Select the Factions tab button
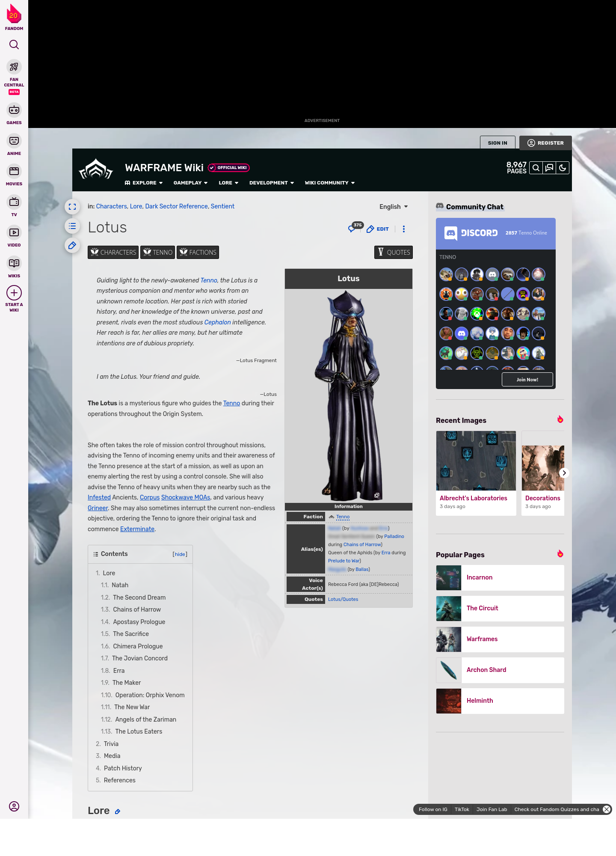The width and height of the screenshot is (616, 856). click(198, 253)
